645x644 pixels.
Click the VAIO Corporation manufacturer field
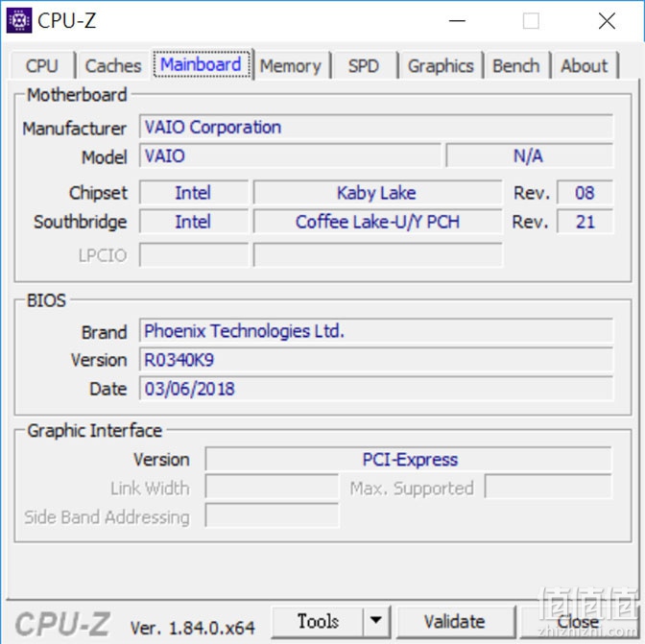[x=376, y=127]
